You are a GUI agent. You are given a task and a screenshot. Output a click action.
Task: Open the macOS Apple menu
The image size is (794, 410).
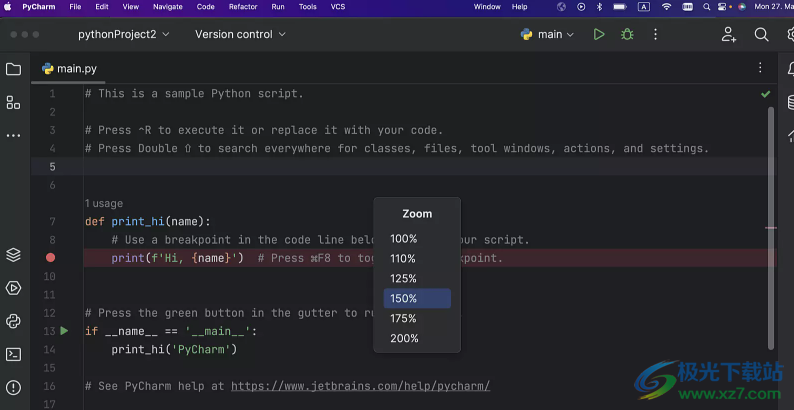8,7
